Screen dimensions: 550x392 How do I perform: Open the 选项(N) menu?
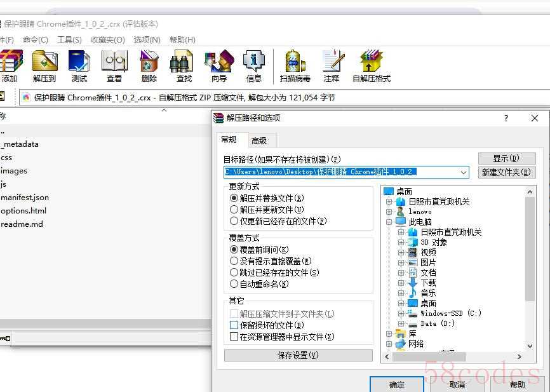pyautogui.click(x=147, y=39)
